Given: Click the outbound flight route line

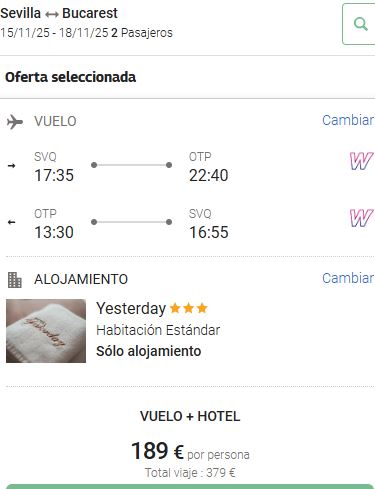Looking at the screenshot, I should pyautogui.click(x=131, y=165).
